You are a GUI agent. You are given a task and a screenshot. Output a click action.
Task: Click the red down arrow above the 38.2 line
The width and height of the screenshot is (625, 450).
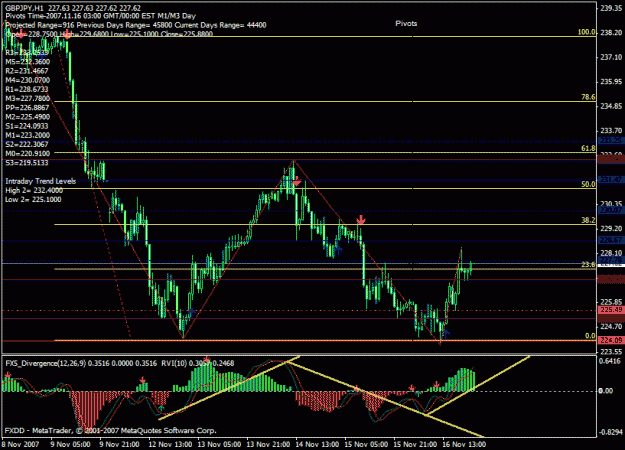click(361, 220)
